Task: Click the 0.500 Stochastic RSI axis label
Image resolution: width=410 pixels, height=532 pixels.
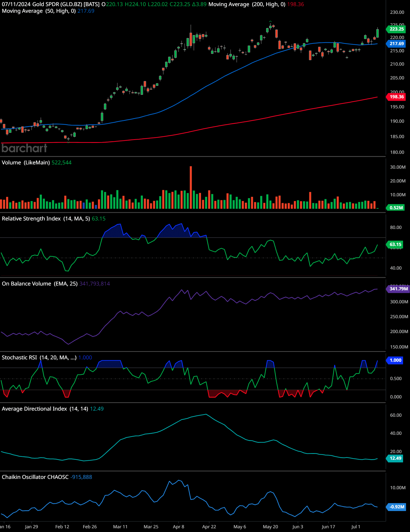Action: (396, 378)
